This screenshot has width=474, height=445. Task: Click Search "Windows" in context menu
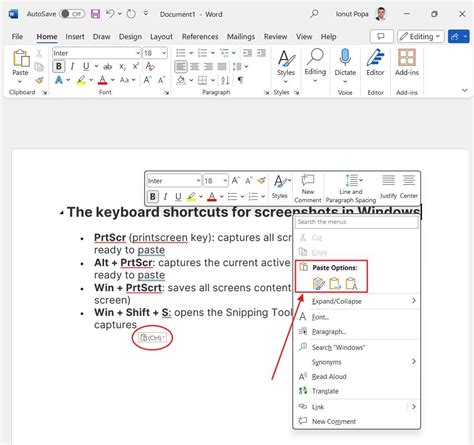(356, 347)
